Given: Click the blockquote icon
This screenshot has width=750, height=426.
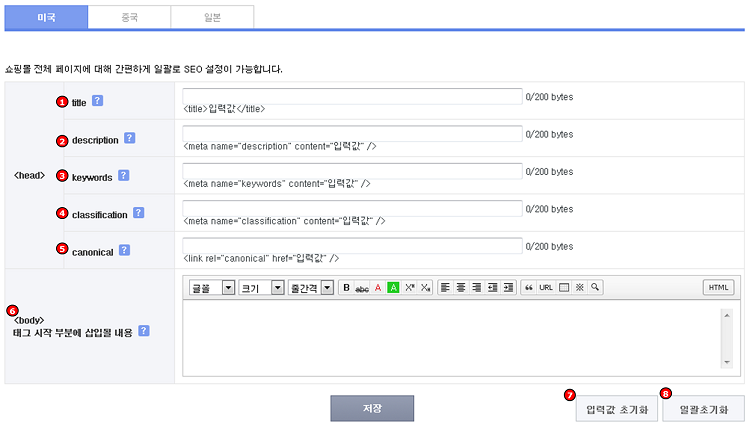Looking at the screenshot, I should 529,288.
